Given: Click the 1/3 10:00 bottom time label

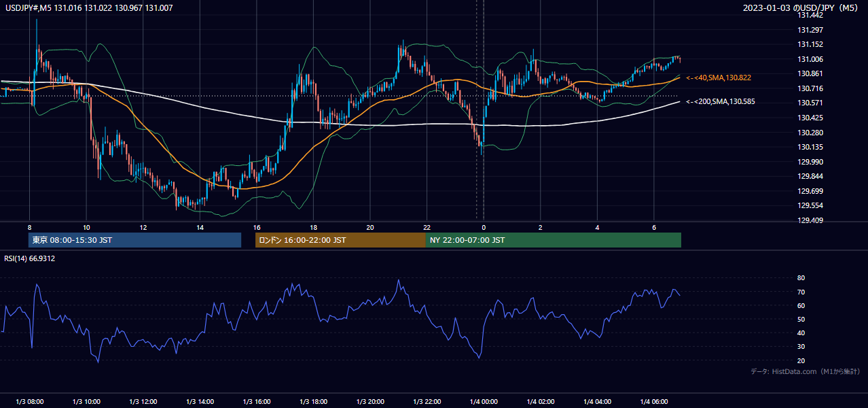Looking at the screenshot, I should [86, 402].
